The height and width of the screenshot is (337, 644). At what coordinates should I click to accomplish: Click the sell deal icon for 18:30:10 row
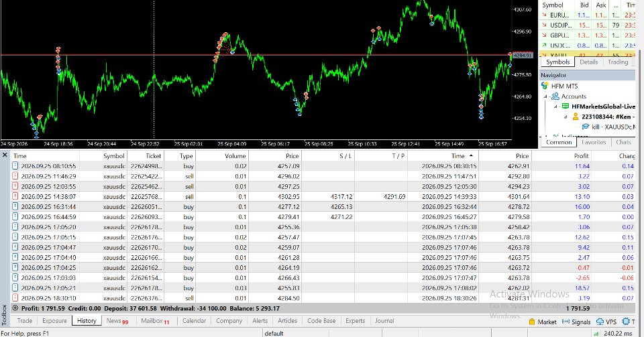point(15,298)
